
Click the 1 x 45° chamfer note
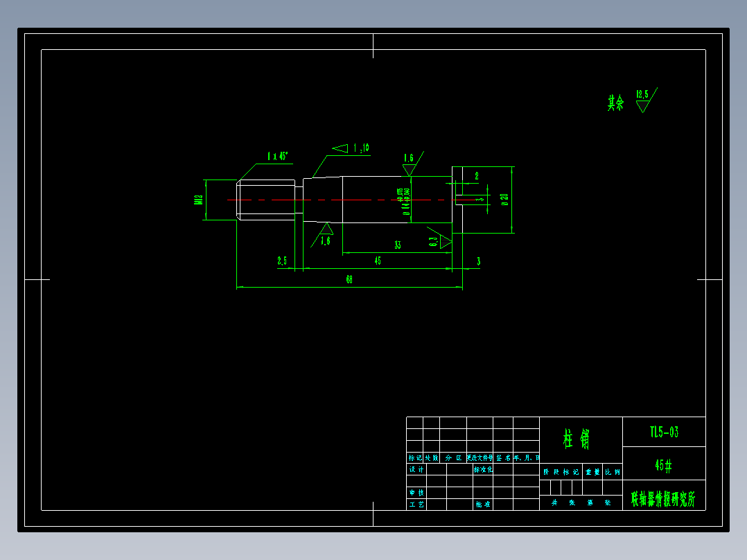click(x=278, y=157)
